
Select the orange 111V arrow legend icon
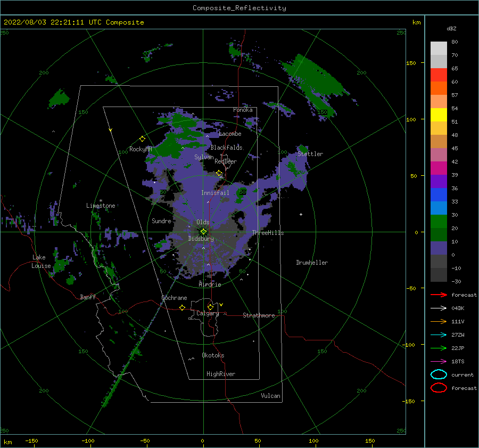439,321
